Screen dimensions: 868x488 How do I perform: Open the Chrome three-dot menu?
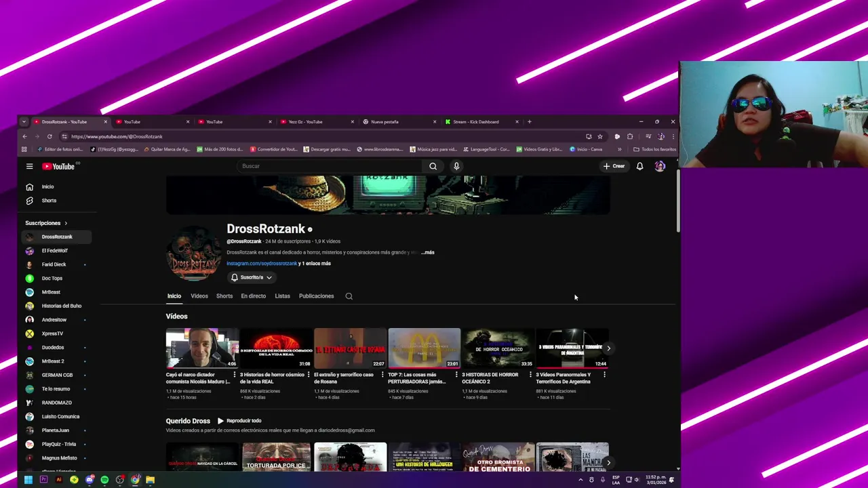coord(673,136)
